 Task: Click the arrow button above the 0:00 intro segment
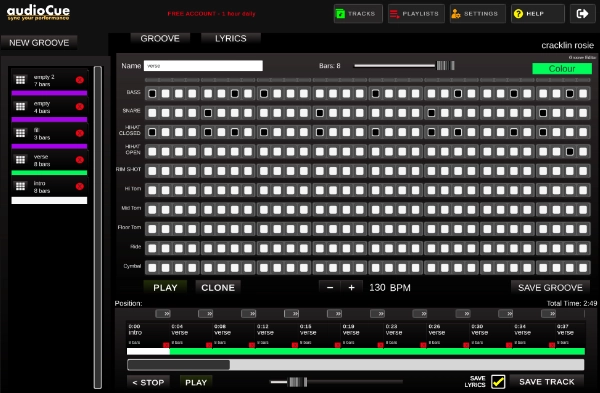click(163, 314)
